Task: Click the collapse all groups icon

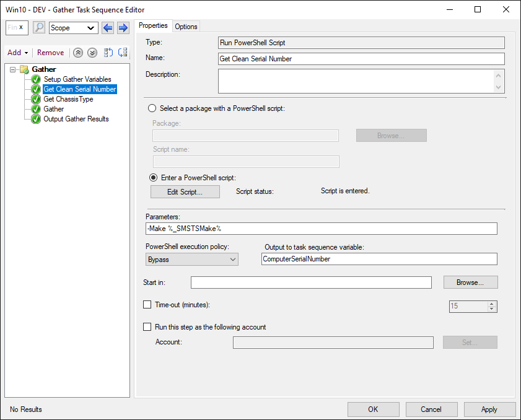Action: point(123,53)
